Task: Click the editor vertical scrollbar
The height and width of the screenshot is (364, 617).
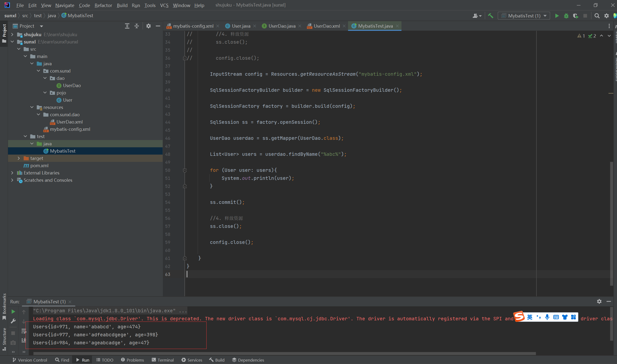Action: pyautogui.click(x=611, y=223)
